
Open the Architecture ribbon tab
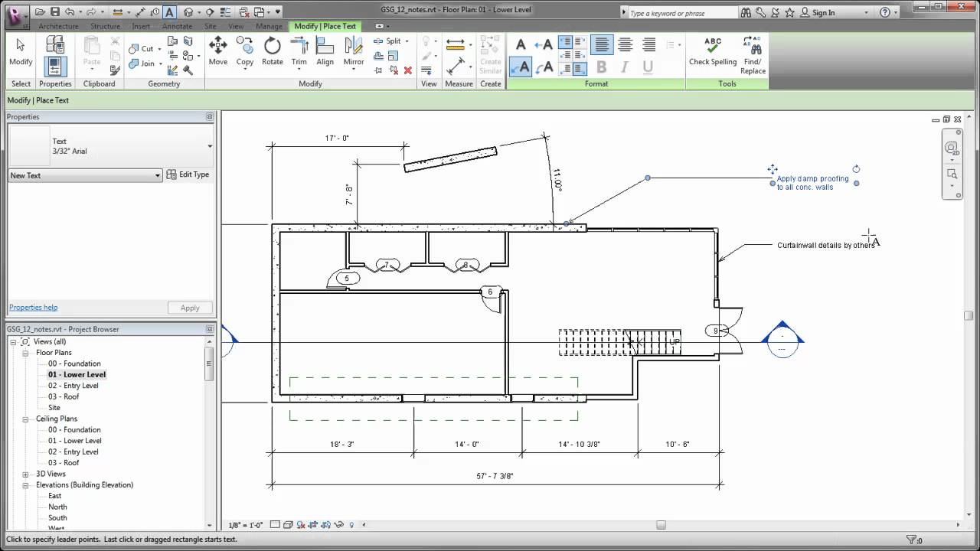tap(60, 25)
